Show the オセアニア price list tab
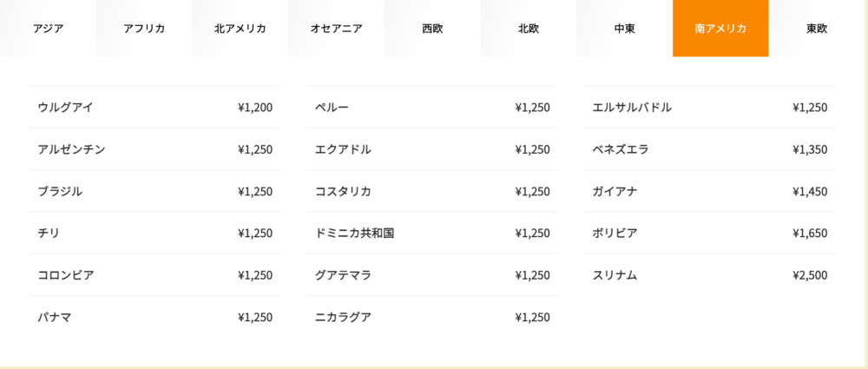Screen dimensions: 868x369 [x=336, y=29]
